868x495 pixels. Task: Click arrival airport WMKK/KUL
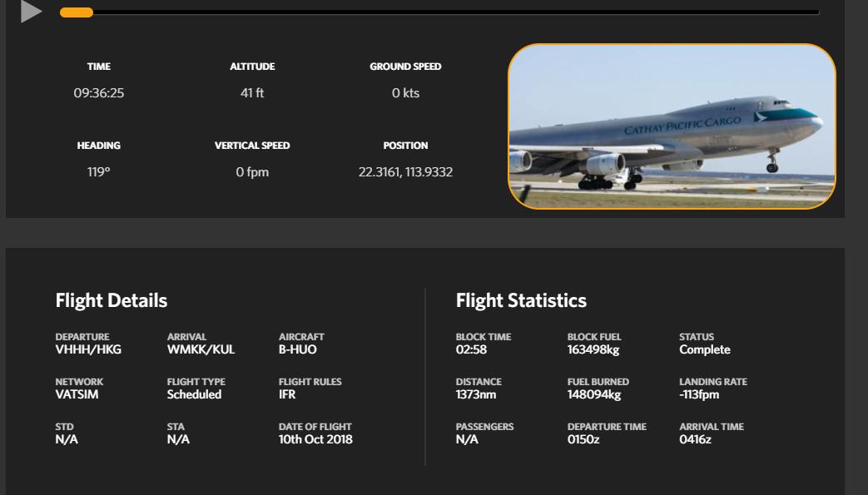pos(201,349)
